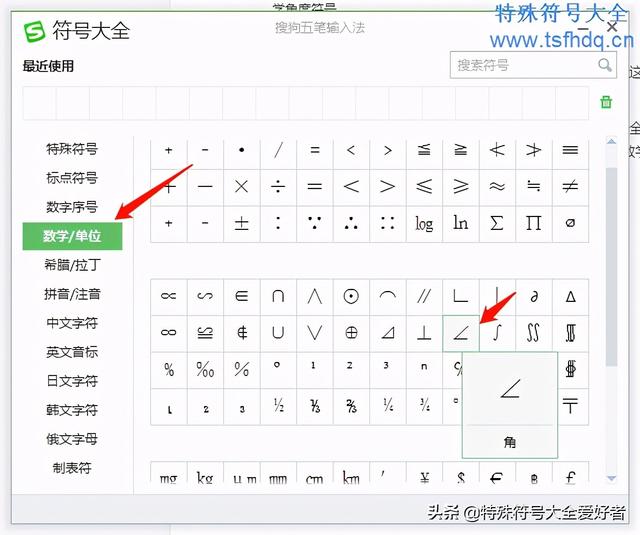This screenshot has width=640, height=535.
Task: Insert the infinity symbol ∞
Action: (x=169, y=333)
